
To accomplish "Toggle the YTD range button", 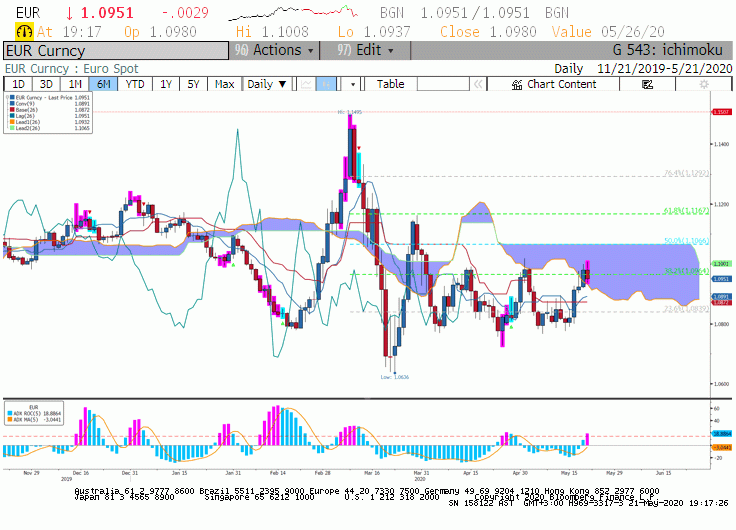I will pos(135,84).
